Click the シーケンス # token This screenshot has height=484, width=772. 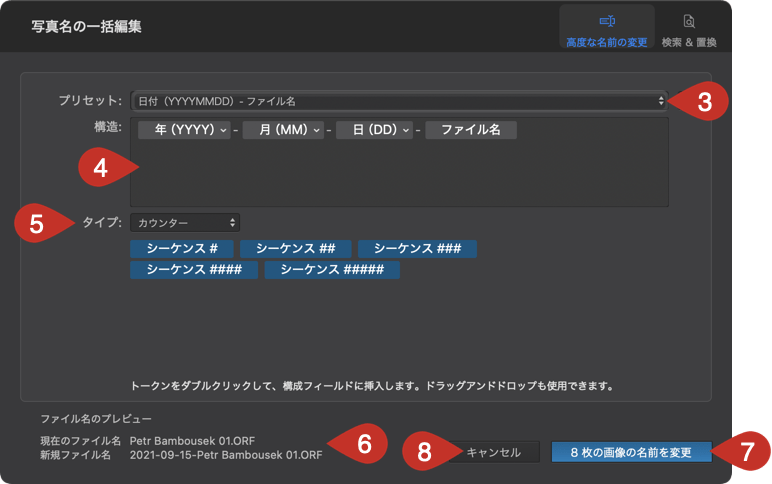coord(182,249)
